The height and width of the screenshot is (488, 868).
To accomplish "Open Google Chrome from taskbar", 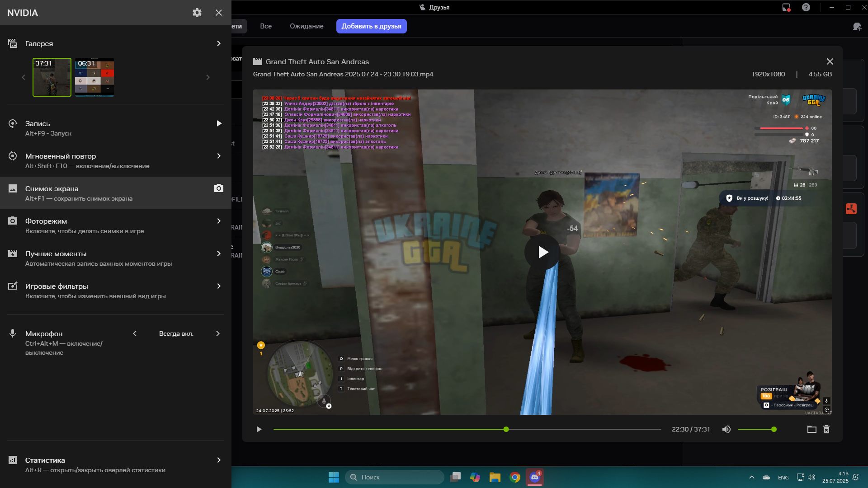I will click(x=515, y=477).
